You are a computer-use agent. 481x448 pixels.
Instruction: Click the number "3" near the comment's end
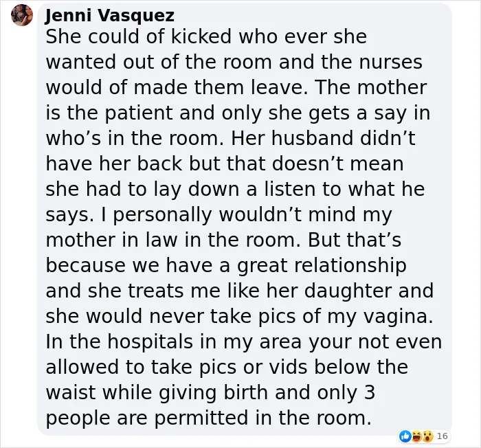pos(370,393)
